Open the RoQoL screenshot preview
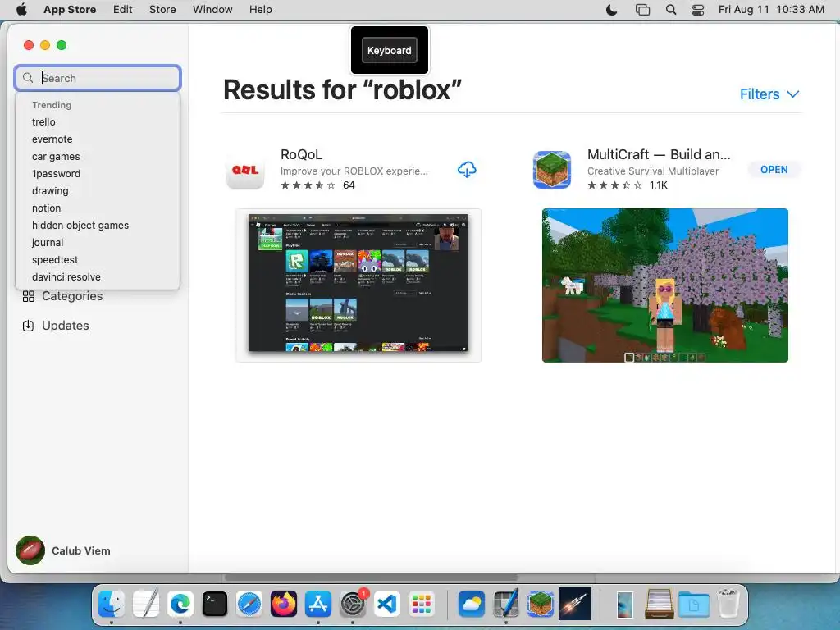 pos(358,285)
